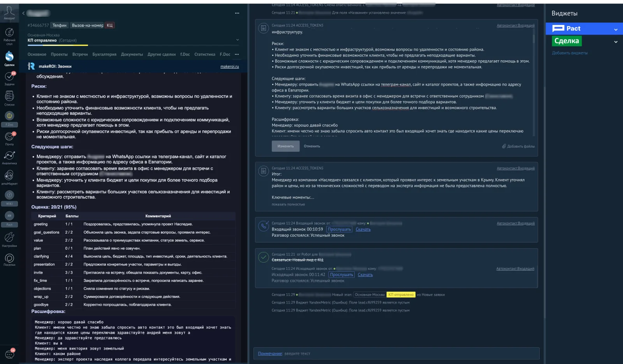Open the Почта mail section
The image size is (623, 364).
click(9, 139)
